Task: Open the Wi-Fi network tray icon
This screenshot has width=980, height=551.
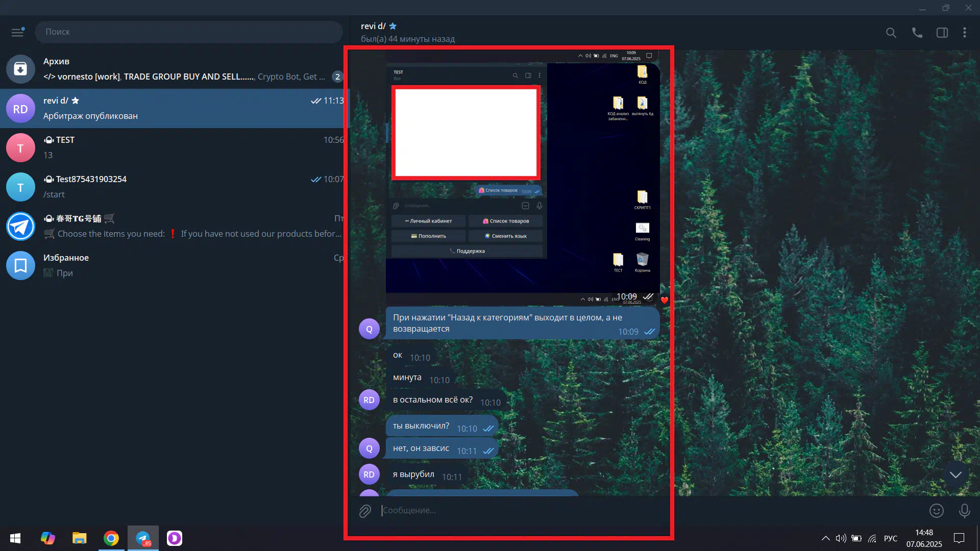Action: (x=872, y=538)
